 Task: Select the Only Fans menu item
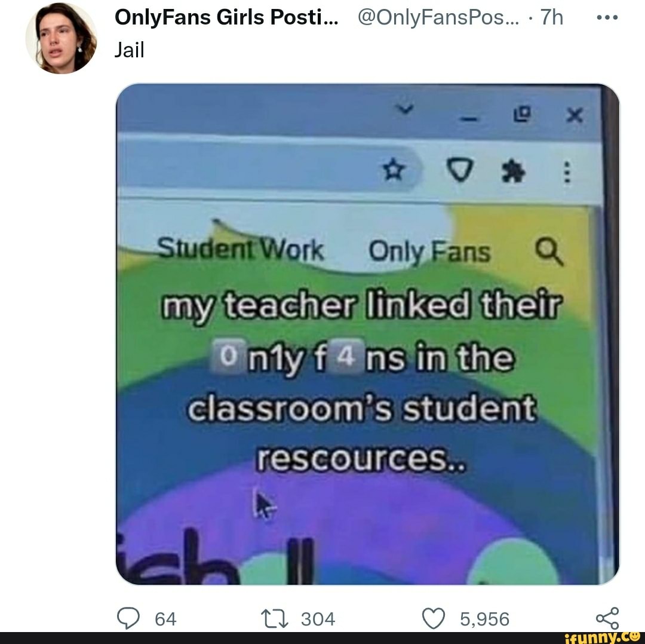429,252
